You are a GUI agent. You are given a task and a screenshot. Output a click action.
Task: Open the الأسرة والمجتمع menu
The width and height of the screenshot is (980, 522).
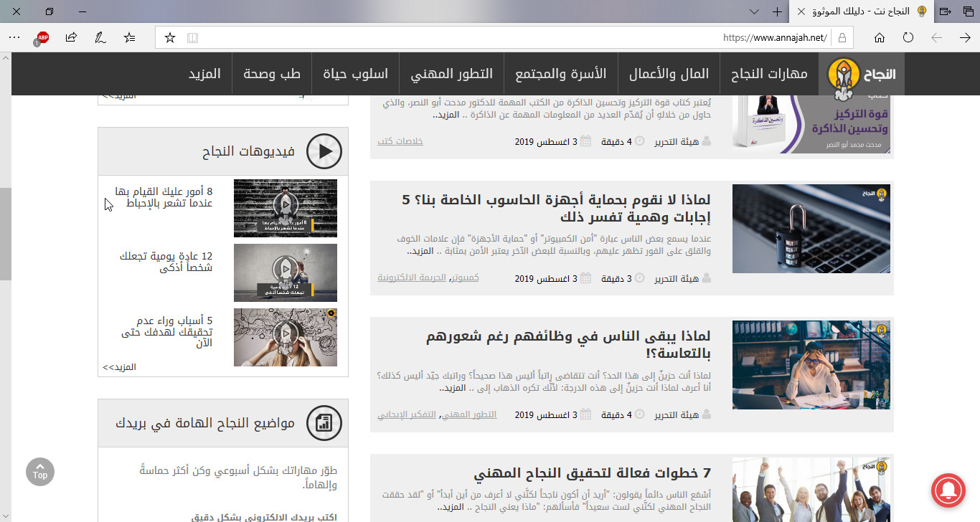pos(561,74)
